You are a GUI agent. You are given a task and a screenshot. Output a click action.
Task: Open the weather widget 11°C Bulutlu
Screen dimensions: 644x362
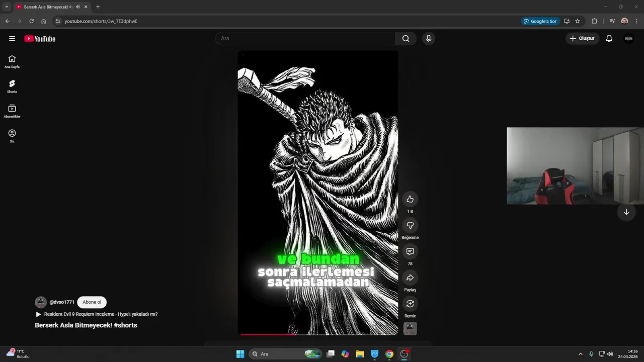(x=18, y=354)
